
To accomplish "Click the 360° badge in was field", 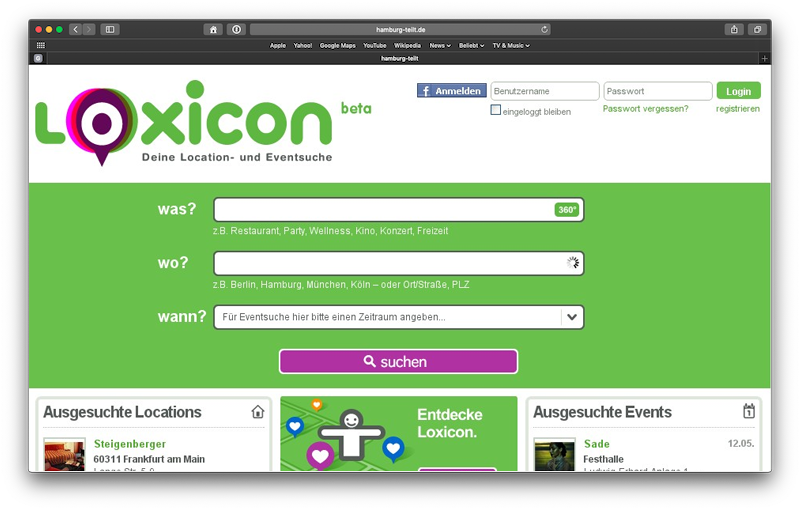I will coord(567,210).
